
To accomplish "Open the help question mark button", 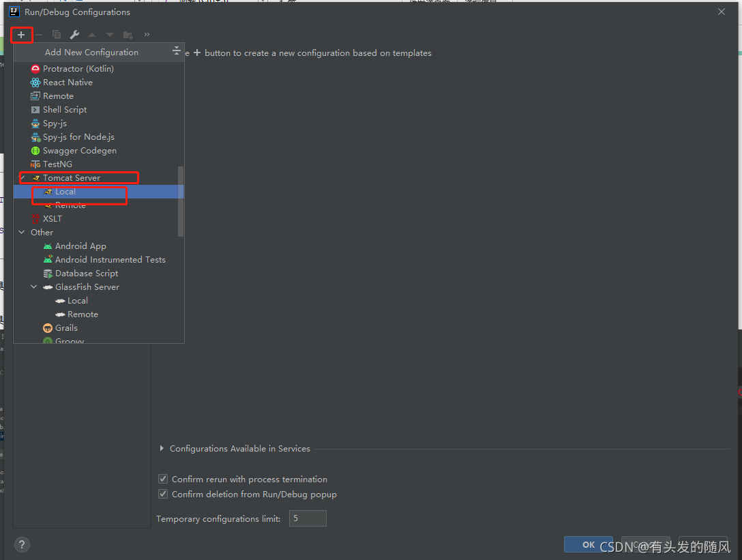I will click(22, 545).
